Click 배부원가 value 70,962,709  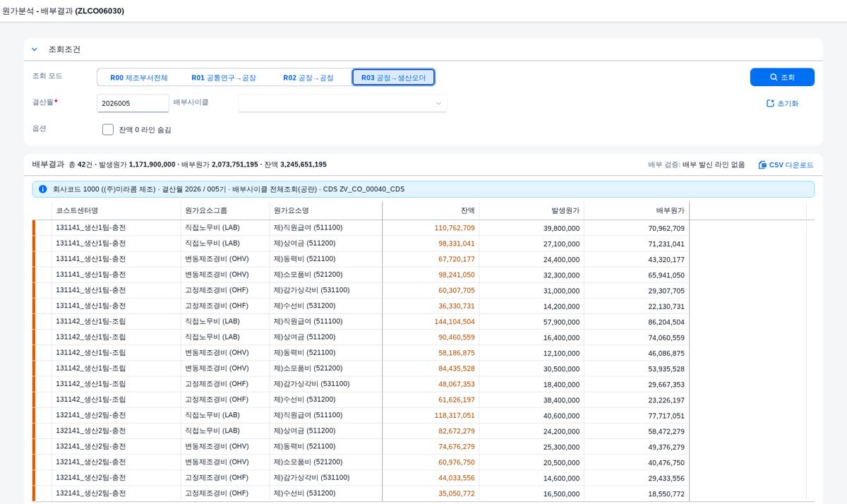pyautogui.click(x=666, y=228)
